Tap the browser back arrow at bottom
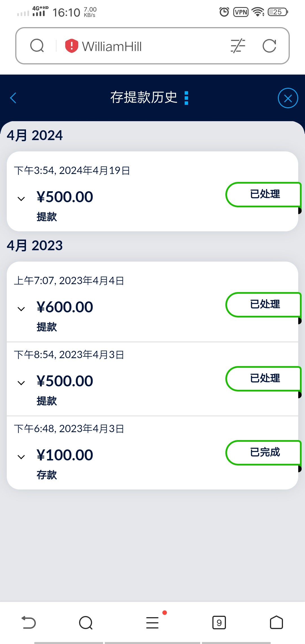 coord(29,623)
